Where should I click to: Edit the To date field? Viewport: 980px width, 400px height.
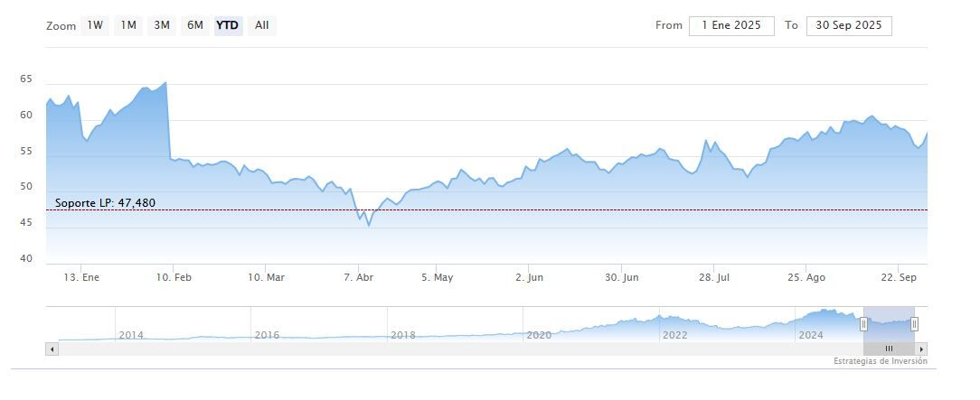tap(848, 25)
